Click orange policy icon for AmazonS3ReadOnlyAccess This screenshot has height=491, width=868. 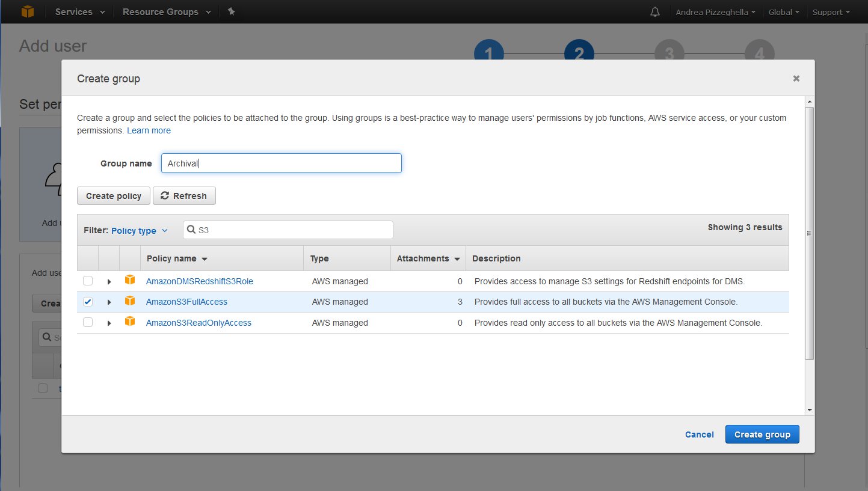[x=130, y=322]
